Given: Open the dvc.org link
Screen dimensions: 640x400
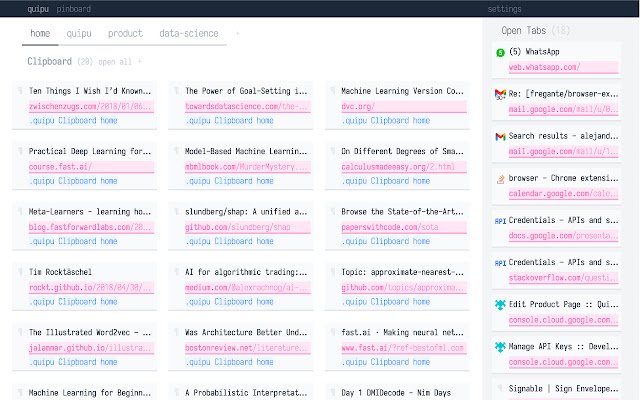Looking at the screenshot, I should [x=404, y=107].
